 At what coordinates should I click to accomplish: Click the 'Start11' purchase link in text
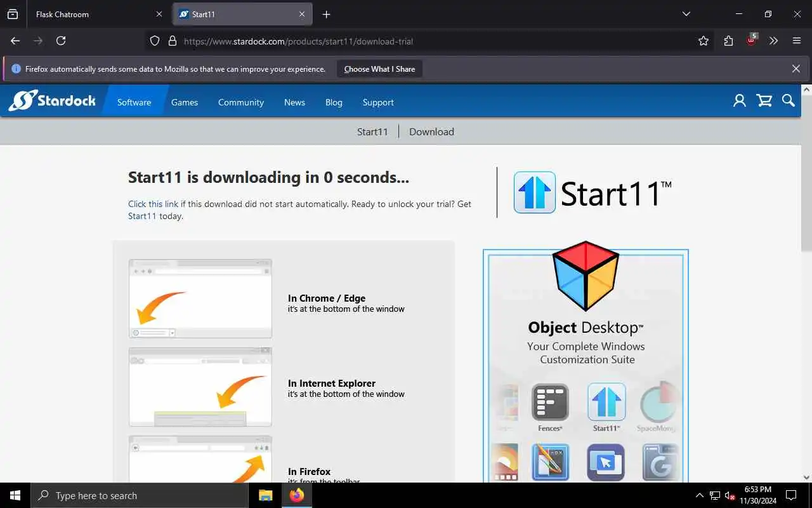tap(142, 216)
